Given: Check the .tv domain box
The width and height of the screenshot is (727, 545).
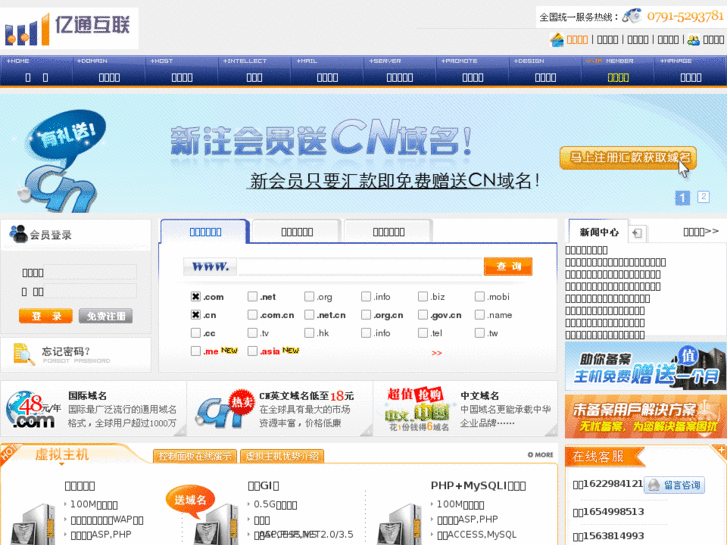Looking at the screenshot, I should 252,333.
